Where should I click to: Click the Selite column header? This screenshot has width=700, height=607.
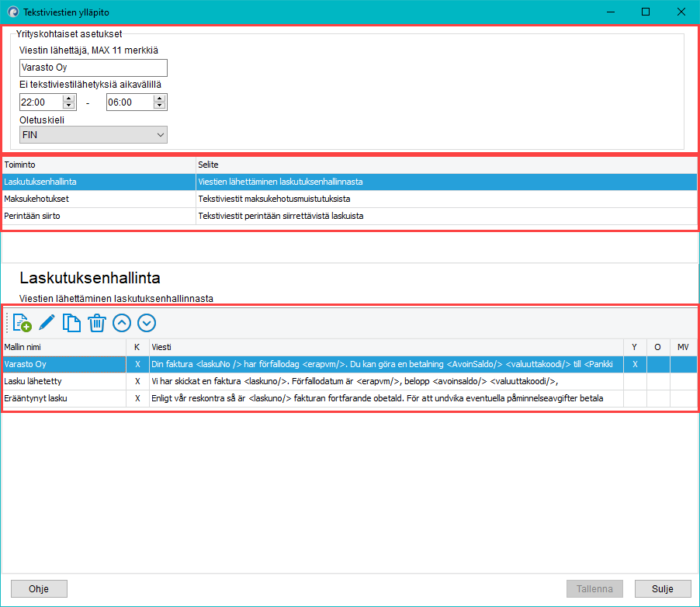pyautogui.click(x=446, y=165)
